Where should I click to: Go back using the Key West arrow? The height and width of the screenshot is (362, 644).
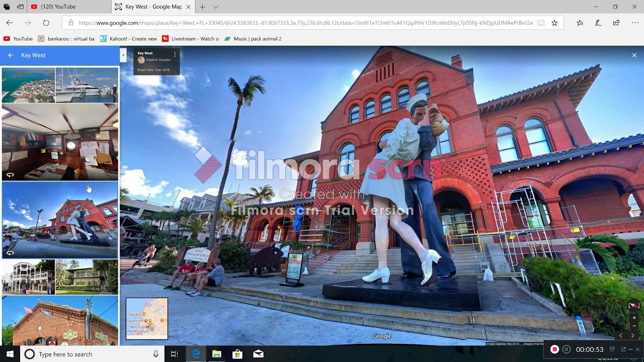[x=11, y=55]
